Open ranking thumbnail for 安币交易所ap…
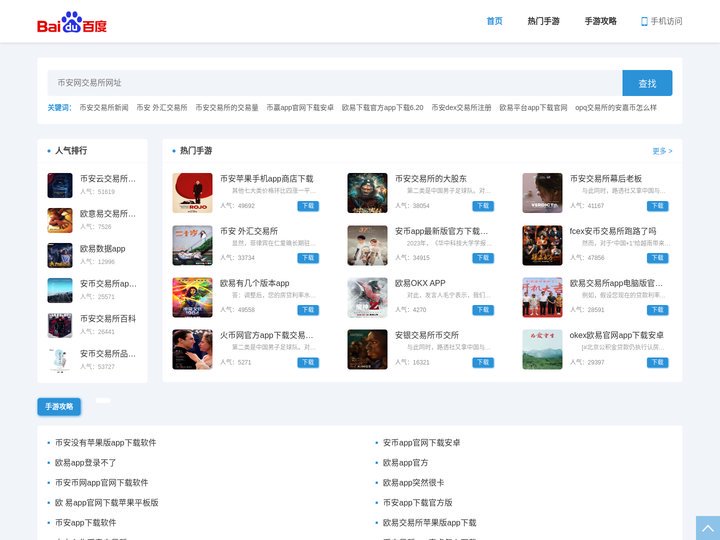 pyautogui.click(x=60, y=290)
